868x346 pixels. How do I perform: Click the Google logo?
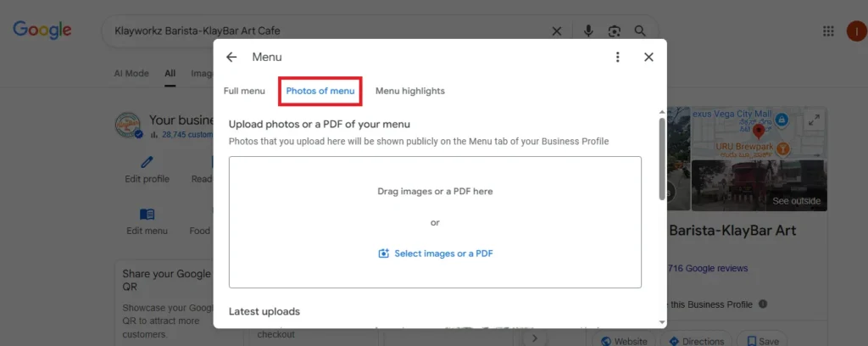[x=42, y=31]
